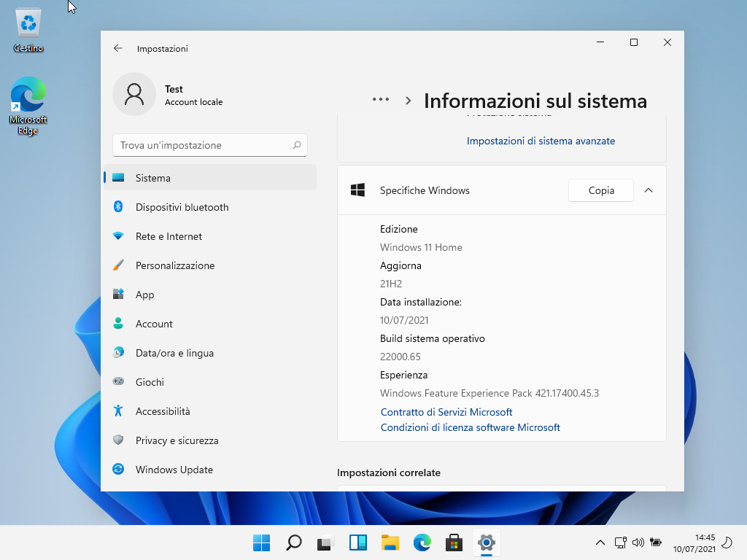
Task: Open taskbar Search magnifier
Action: coord(293,542)
